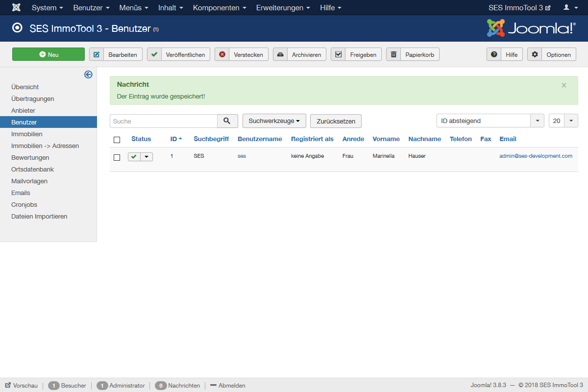The height and width of the screenshot is (392, 588).
Task: Tick the select-all checkbox in the table header
Action: pos(117,140)
